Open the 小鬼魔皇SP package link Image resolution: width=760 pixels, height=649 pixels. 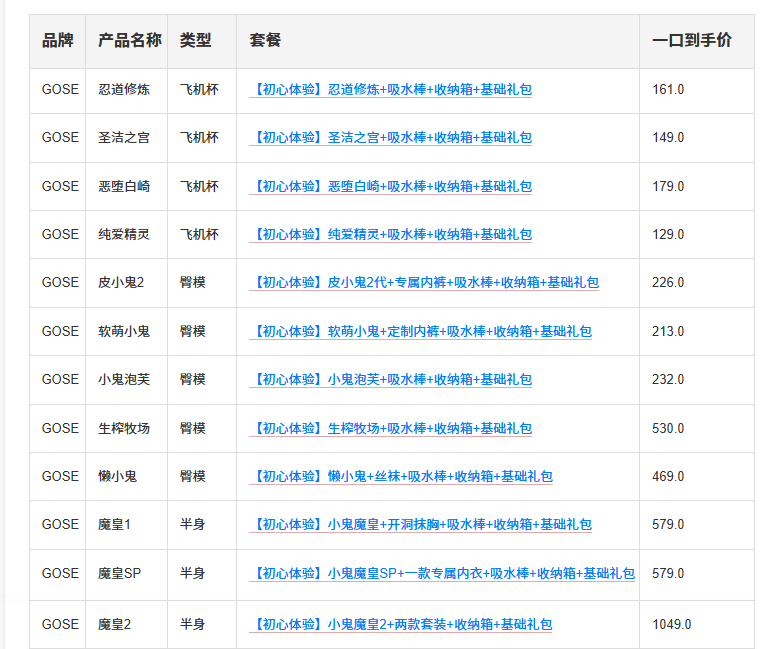point(442,573)
